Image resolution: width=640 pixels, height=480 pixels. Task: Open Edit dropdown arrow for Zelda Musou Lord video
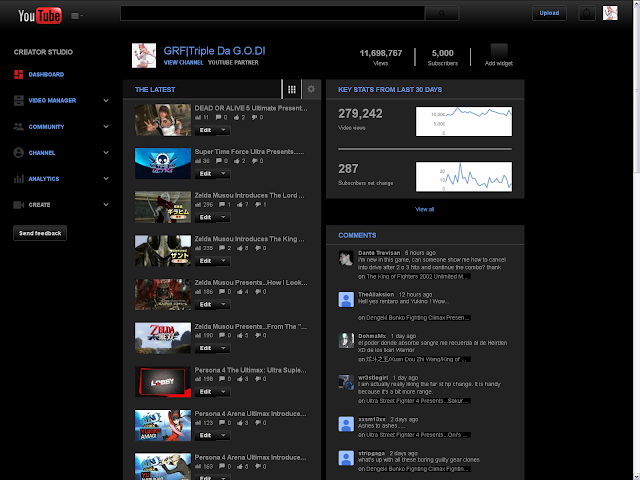pos(223,218)
